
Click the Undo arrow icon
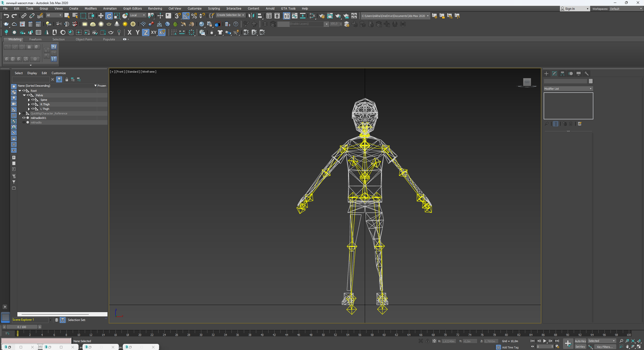click(6, 16)
